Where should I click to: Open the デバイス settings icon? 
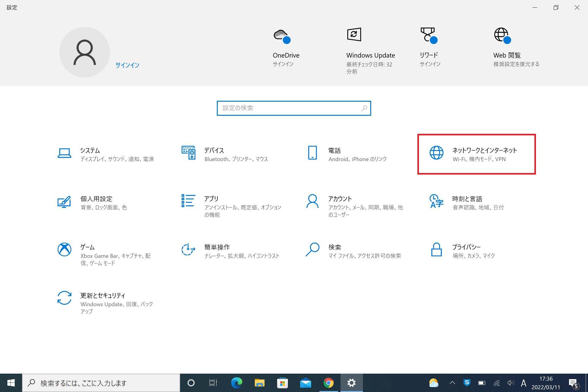click(x=188, y=153)
